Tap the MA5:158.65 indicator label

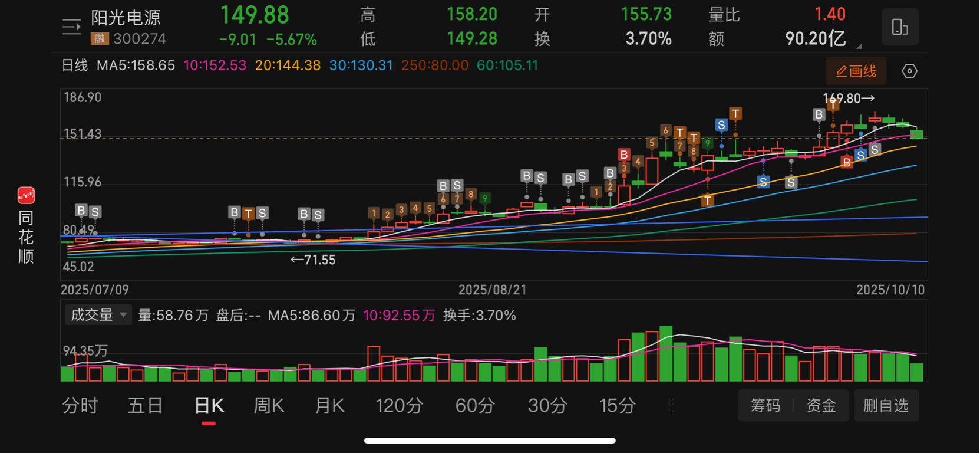point(136,65)
